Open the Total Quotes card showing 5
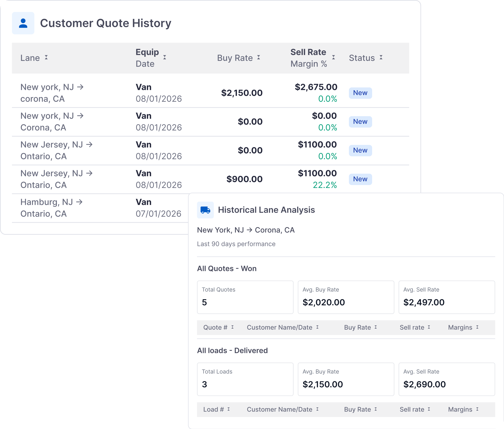Screen dimensions: 504x429 click(x=245, y=297)
